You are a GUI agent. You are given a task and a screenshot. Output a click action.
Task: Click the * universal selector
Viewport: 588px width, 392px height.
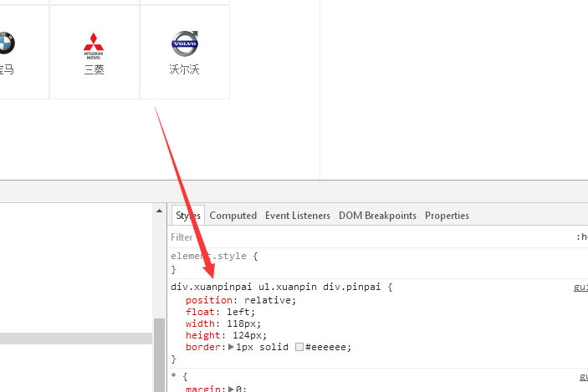click(174, 376)
